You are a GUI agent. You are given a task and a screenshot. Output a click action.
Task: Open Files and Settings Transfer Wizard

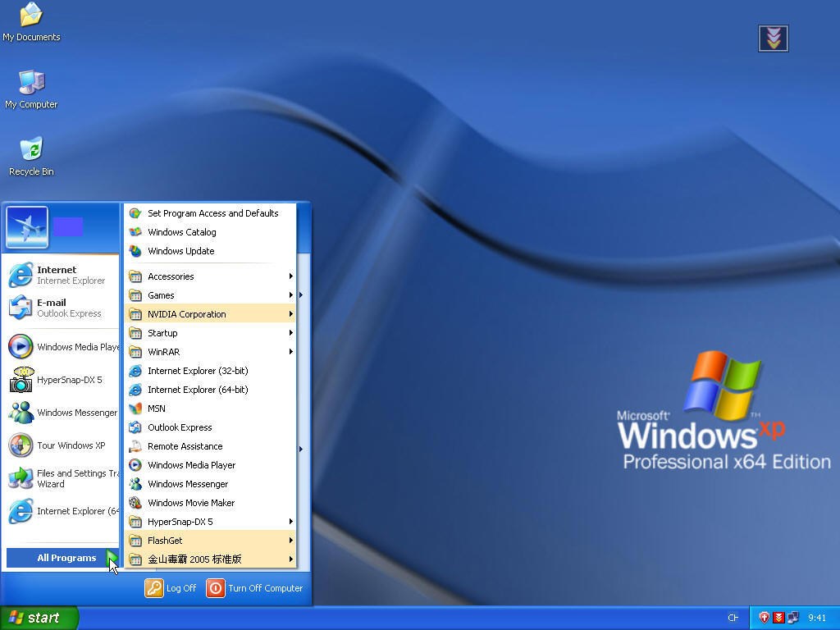(62, 478)
